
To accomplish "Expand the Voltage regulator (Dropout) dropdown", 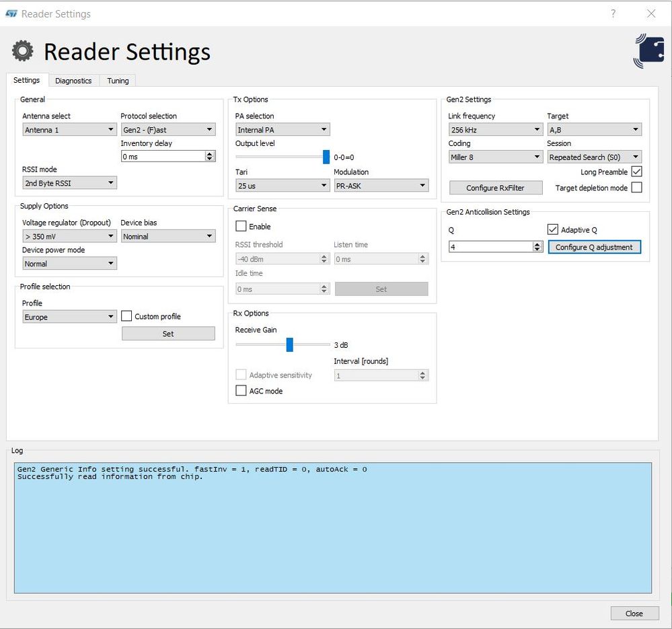I will click(x=69, y=236).
